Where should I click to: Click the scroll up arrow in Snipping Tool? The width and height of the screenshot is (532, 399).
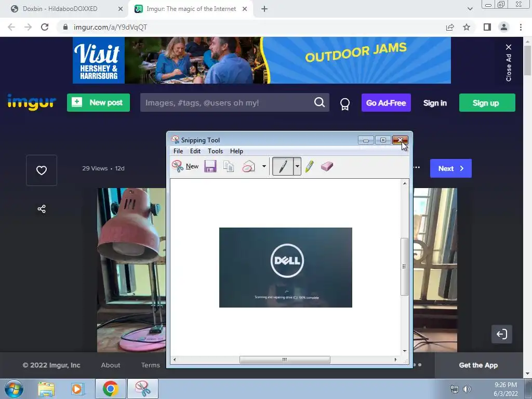click(x=404, y=183)
